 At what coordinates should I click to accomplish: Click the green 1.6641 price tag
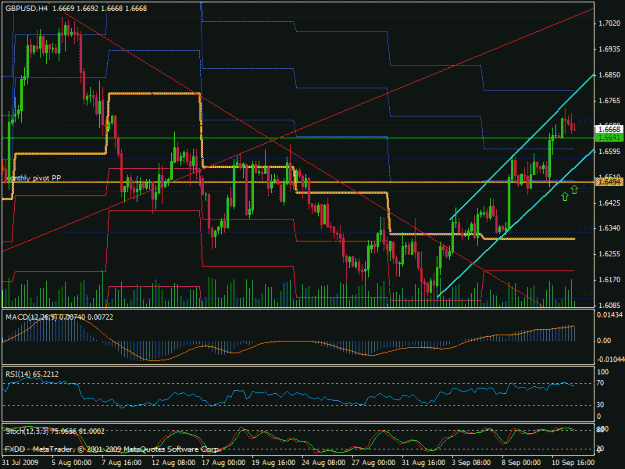[609, 137]
